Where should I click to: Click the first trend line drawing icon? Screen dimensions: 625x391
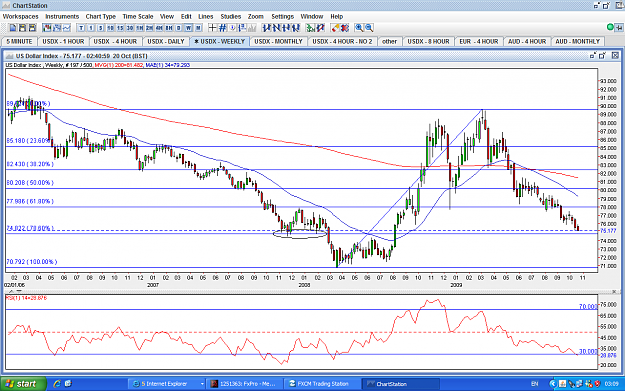[x=267, y=28]
